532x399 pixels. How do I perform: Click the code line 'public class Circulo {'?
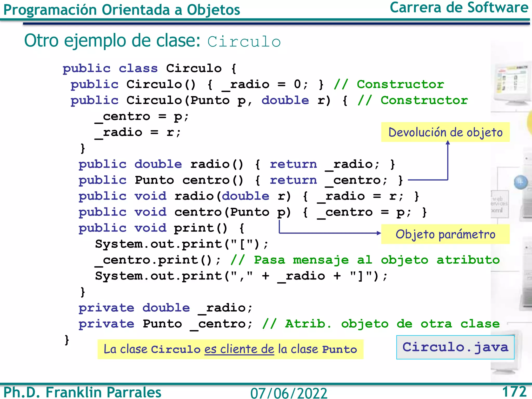[150, 69]
